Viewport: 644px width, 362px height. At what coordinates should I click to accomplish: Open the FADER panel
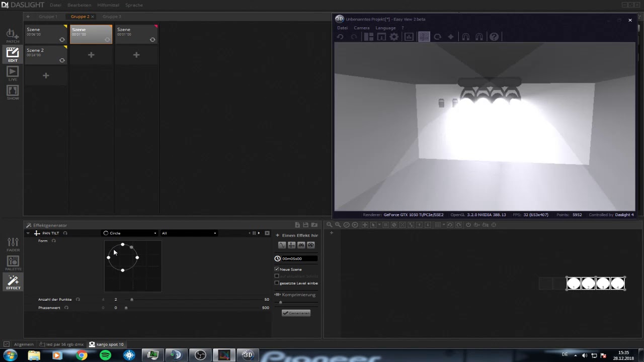(13, 245)
